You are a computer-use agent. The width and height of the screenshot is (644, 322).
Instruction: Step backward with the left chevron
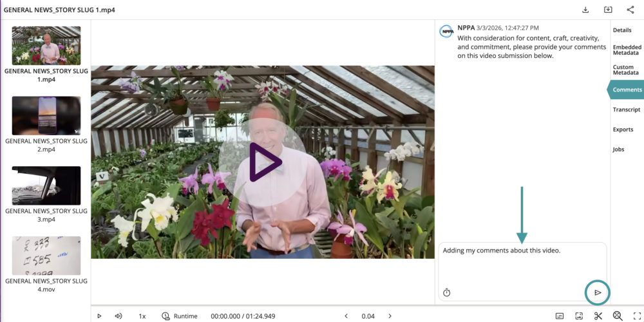[346, 316]
